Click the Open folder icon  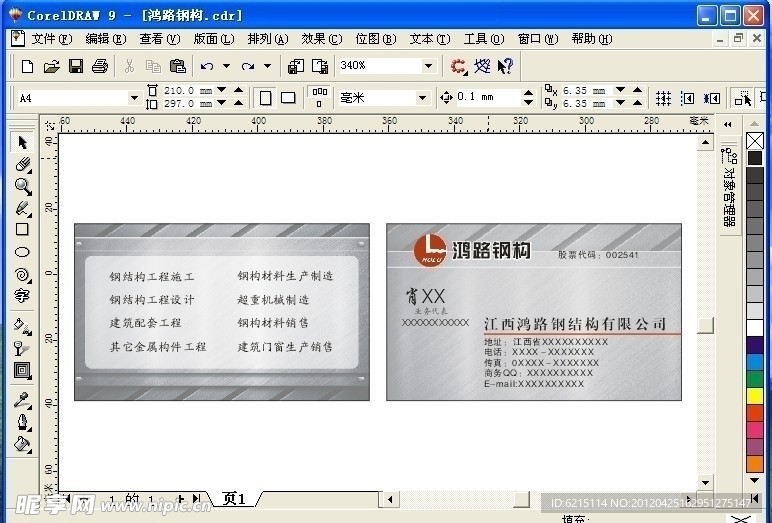tap(51, 66)
